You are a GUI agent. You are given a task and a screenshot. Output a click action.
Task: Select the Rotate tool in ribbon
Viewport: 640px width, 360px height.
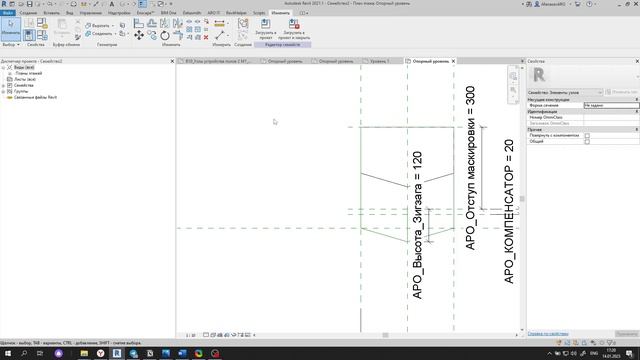[x=164, y=36]
